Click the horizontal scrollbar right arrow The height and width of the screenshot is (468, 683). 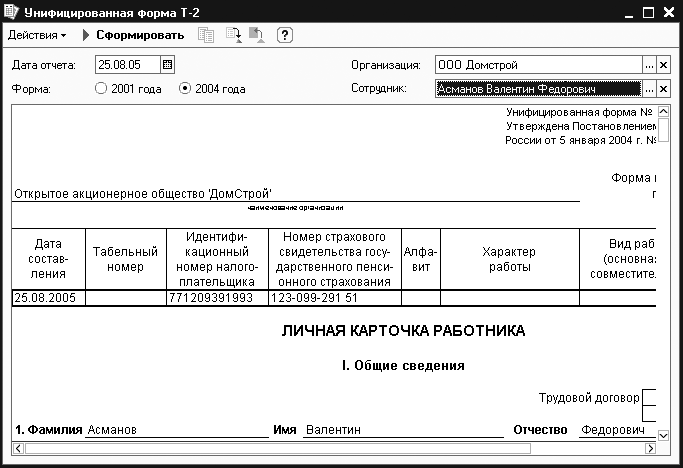[x=650, y=448]
